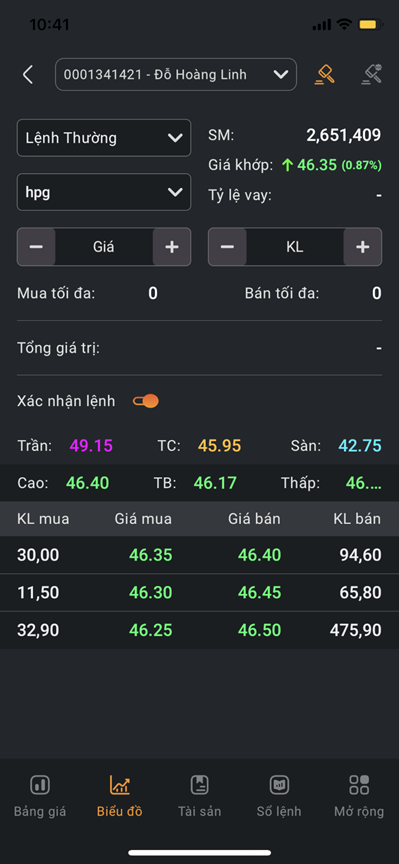399x864 pixels.
Task: Tap the Biểu đồ chart icon
Action: [x=120, y=785]
